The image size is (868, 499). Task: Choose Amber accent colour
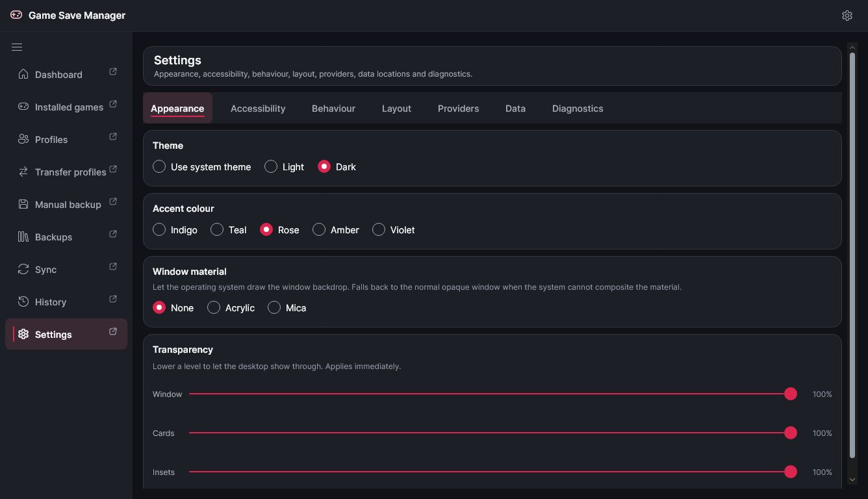(336, 230)
